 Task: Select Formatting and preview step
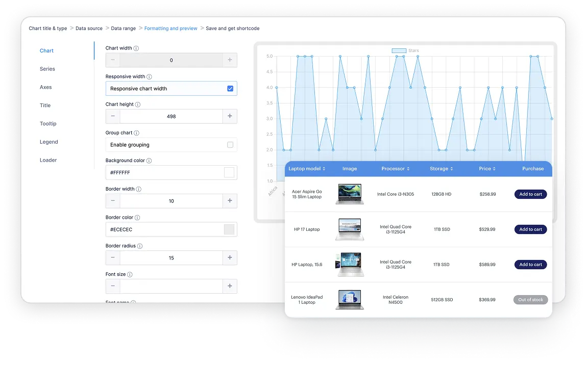170,29
